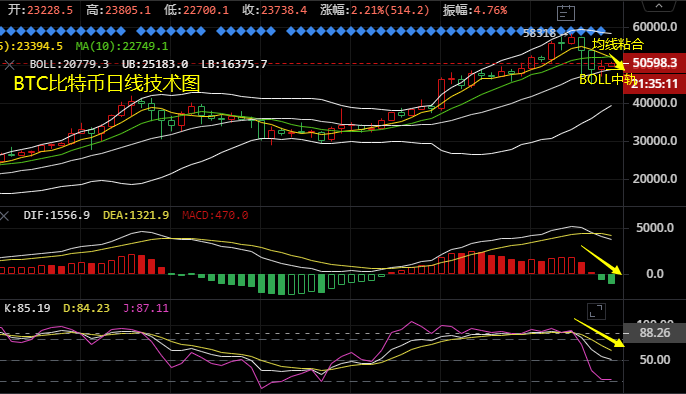Select the high price 高:23805.1 text

pyautogui.click(x=119, y=10)
